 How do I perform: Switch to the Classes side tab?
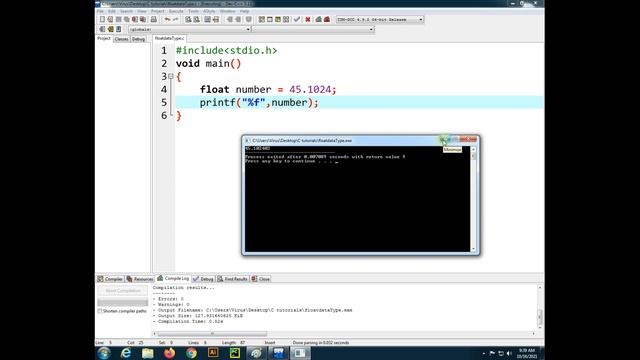121,39
